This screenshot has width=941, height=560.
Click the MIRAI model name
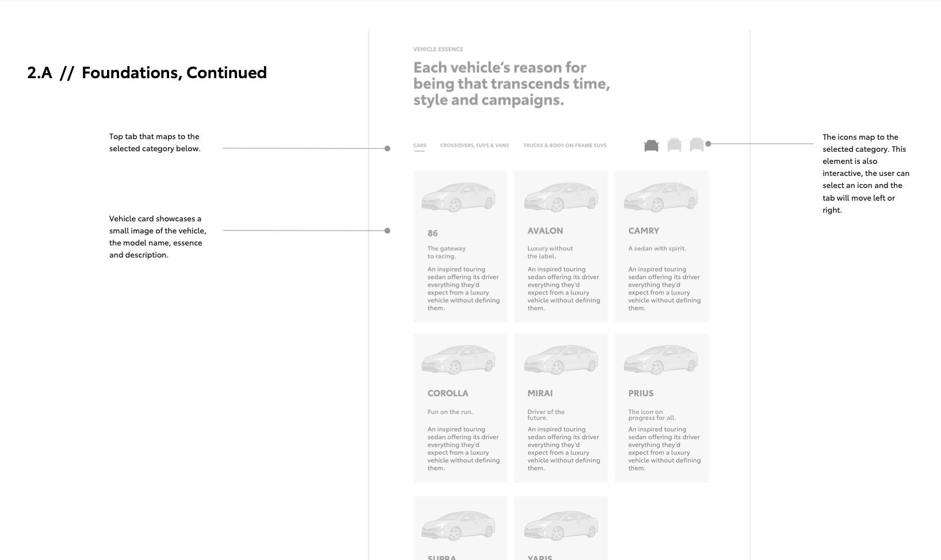pos(540,393)
